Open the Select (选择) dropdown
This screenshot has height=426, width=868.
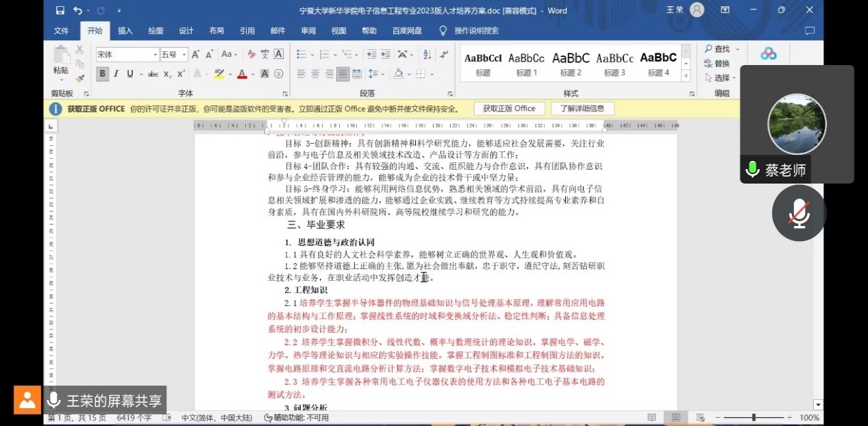pyautogui.click(x=719, y=78)
